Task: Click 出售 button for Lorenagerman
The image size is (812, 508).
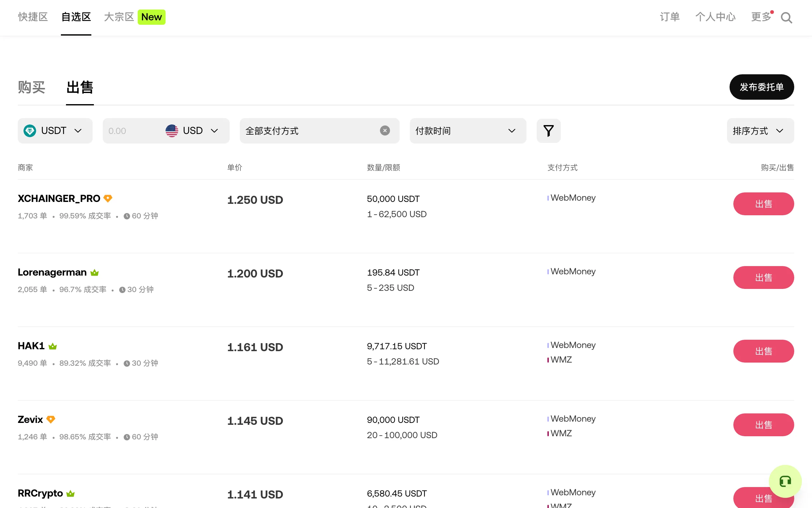Action: pyautogui.click(x=763, y=277)
